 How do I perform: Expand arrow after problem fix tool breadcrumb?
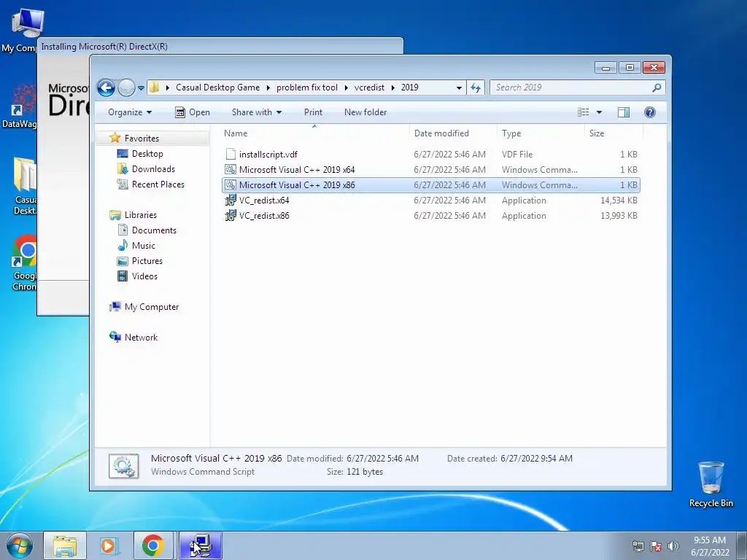tap(346, 87)
